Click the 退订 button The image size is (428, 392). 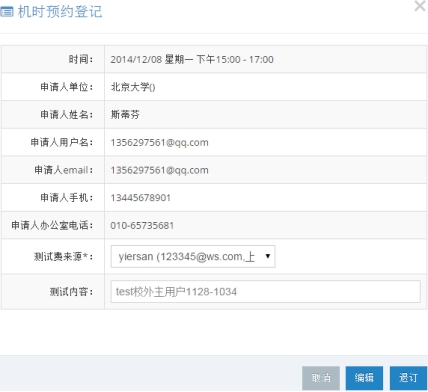(408, 378)
